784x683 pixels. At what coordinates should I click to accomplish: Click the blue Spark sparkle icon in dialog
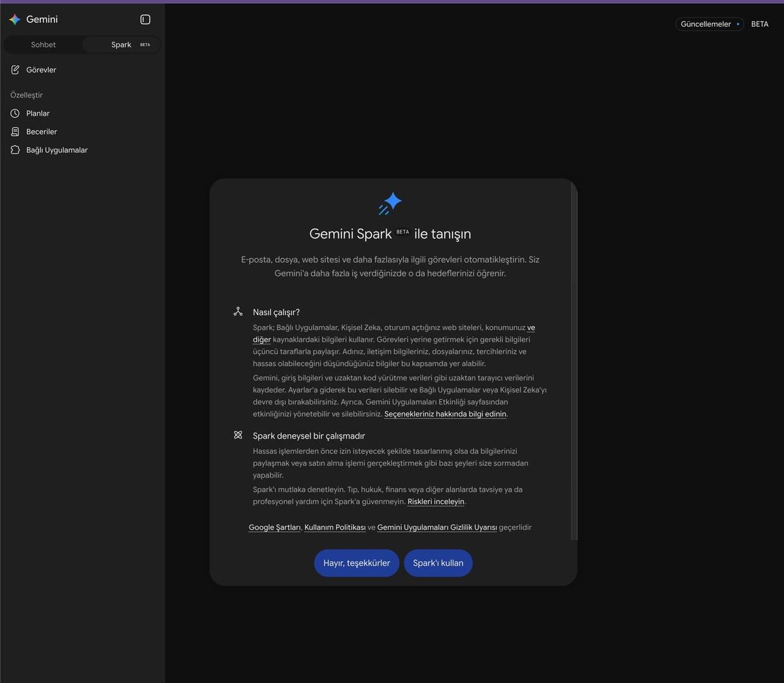click(x=390, y=203)
